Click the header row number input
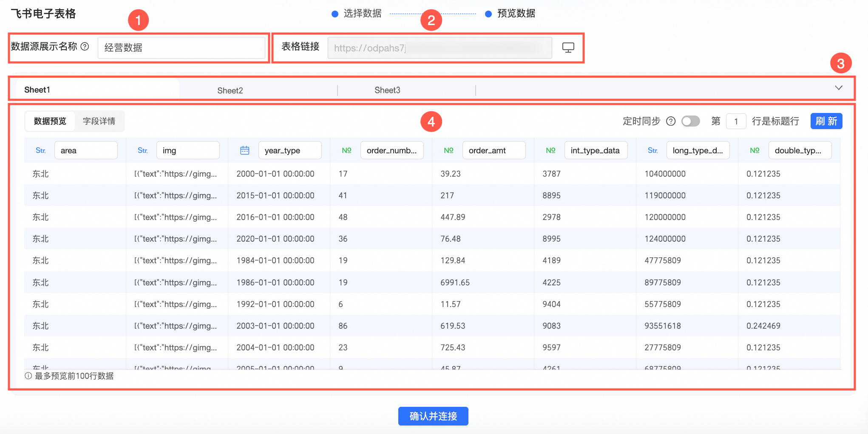868x434 pixels. tap(736, 121)
